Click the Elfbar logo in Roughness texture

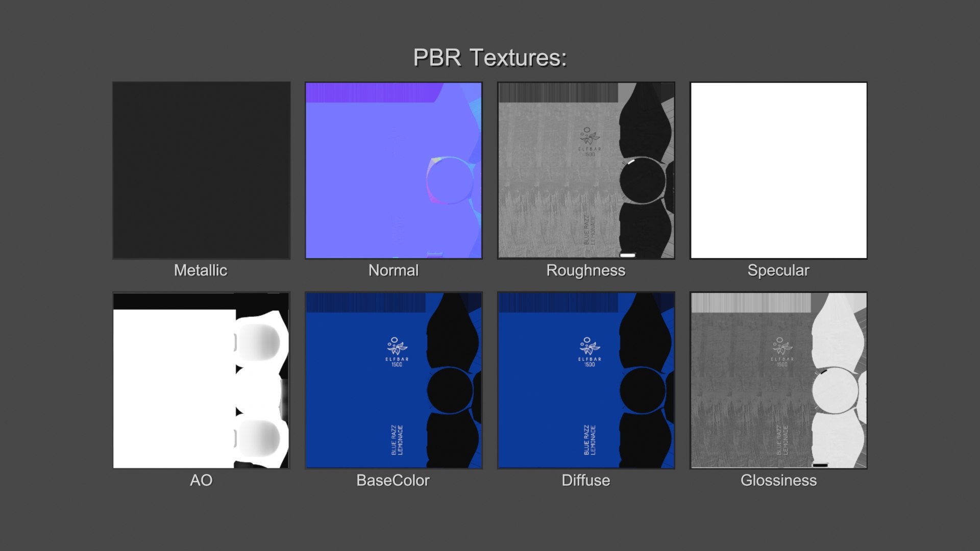[x=590, y=142]
